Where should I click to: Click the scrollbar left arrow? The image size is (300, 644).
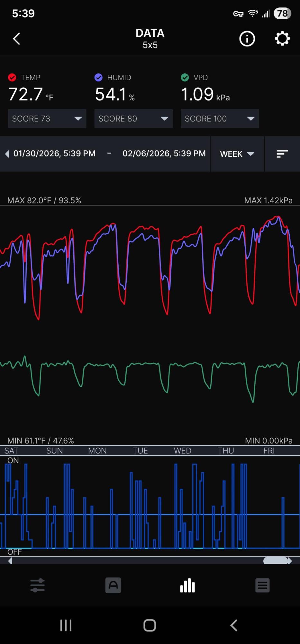click(x=10, y=561)
